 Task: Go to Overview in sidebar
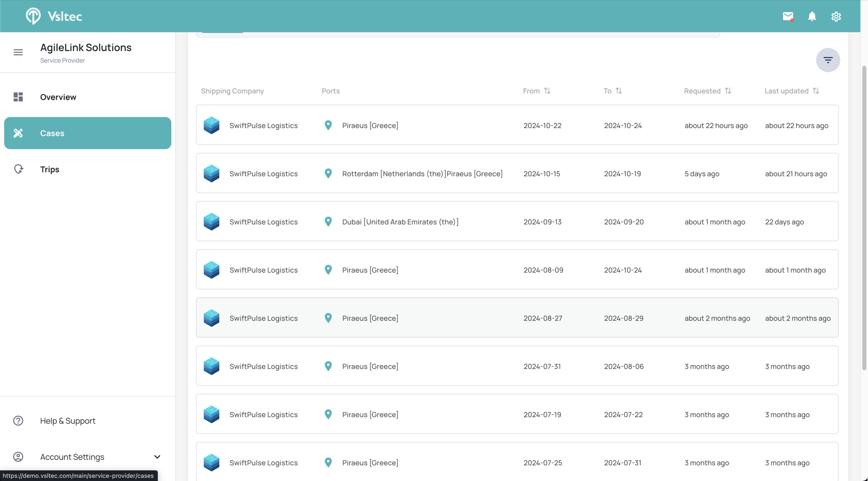coord(58,97)
